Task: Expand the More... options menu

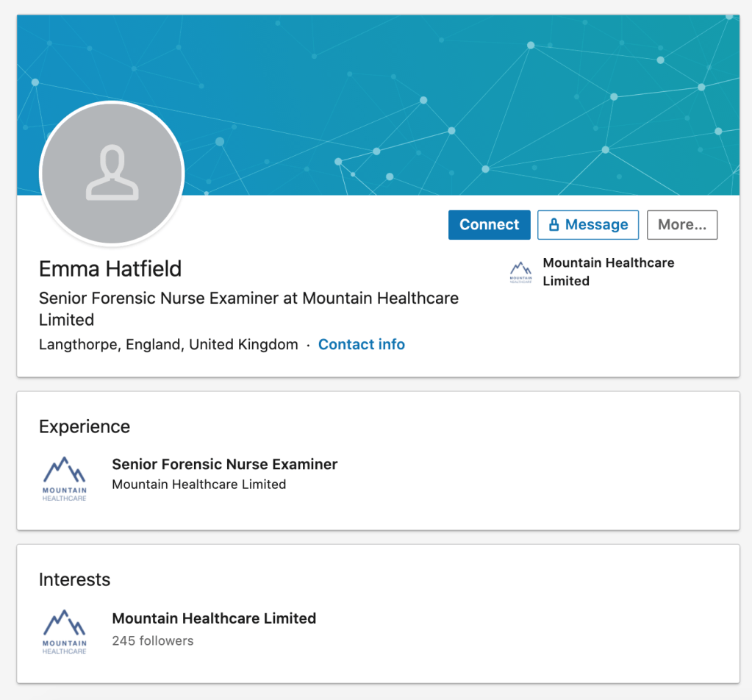Action: point(681,225)
